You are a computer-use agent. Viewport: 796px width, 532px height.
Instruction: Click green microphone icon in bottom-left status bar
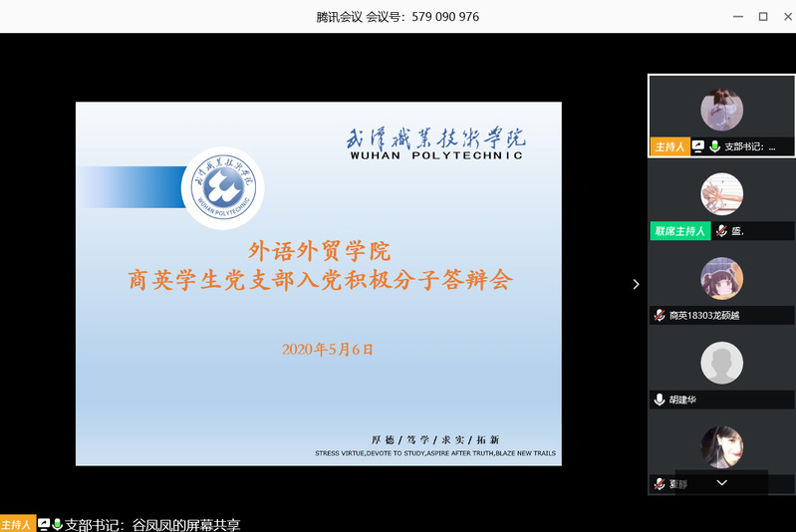[x=57, y=524]
